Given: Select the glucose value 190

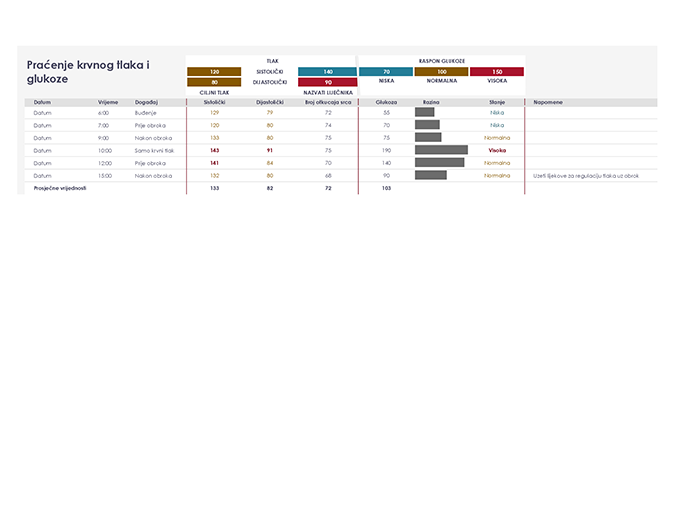Looking at the screenshot, I should [x=386, y=151].
